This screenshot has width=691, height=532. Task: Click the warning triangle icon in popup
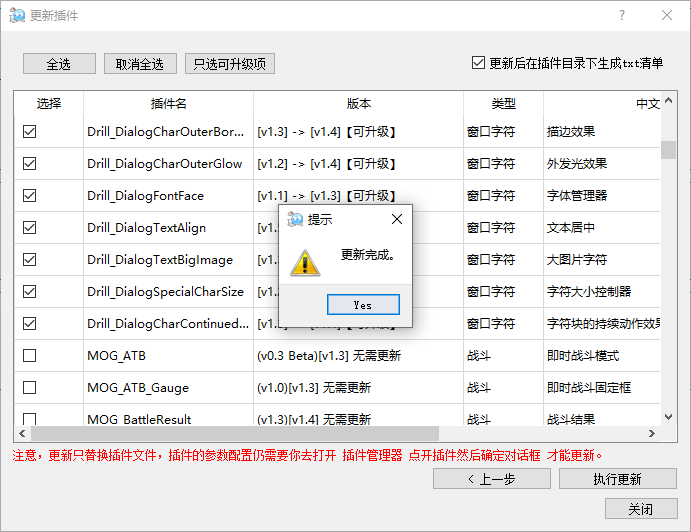305,262
